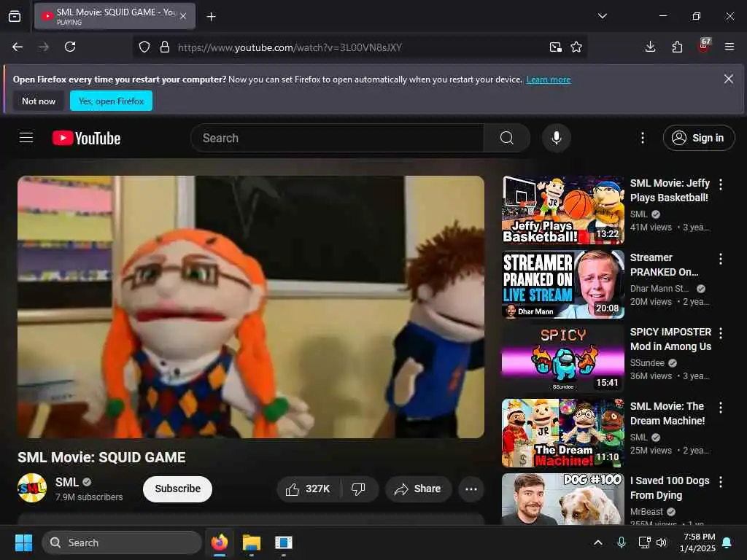This screenshot has height=560, width=747.
Task: Choose Not now in Firefox prompt
Action: coord(39,101)
